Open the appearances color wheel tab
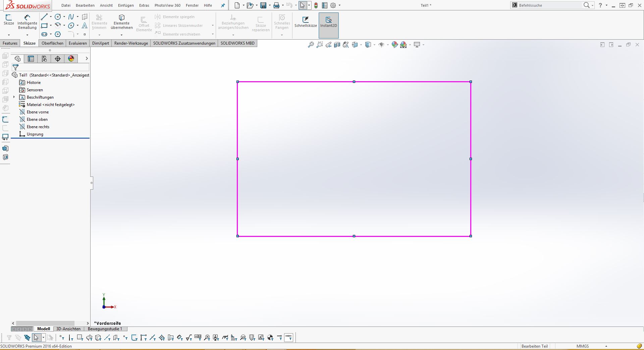 point(71,59)
